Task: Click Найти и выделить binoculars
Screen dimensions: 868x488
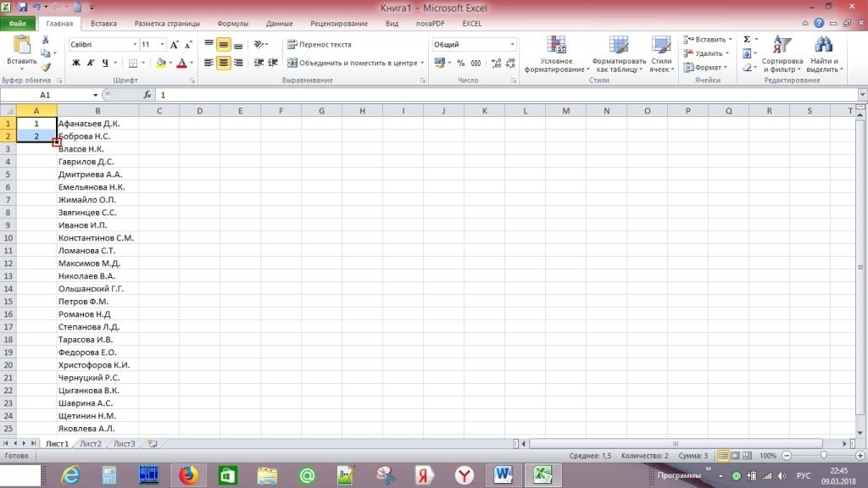Action: [x=824, y=54]
